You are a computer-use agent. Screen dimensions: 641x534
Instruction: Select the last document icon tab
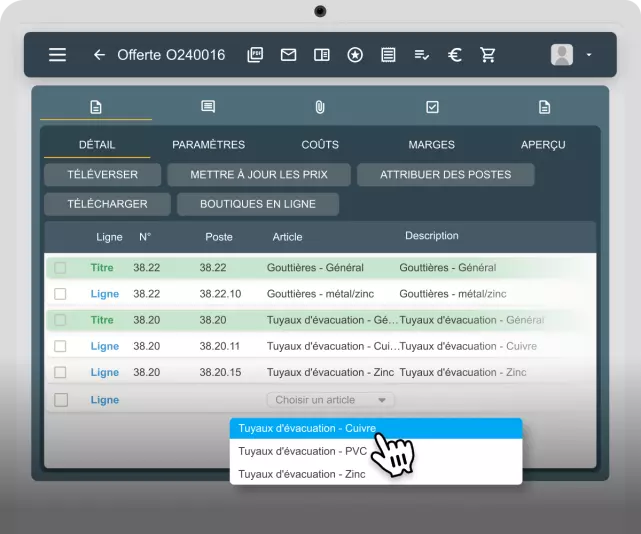click(x=545, y=108)
